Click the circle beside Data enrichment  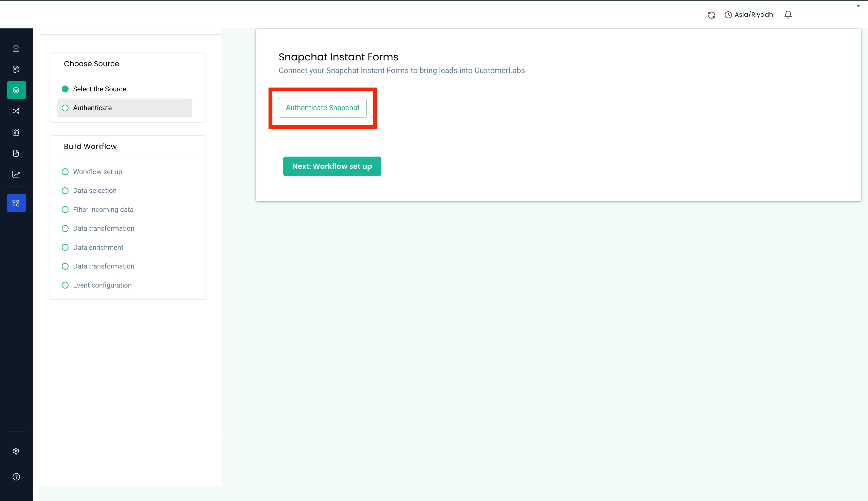pyautogui.click(x=65, y=247)
